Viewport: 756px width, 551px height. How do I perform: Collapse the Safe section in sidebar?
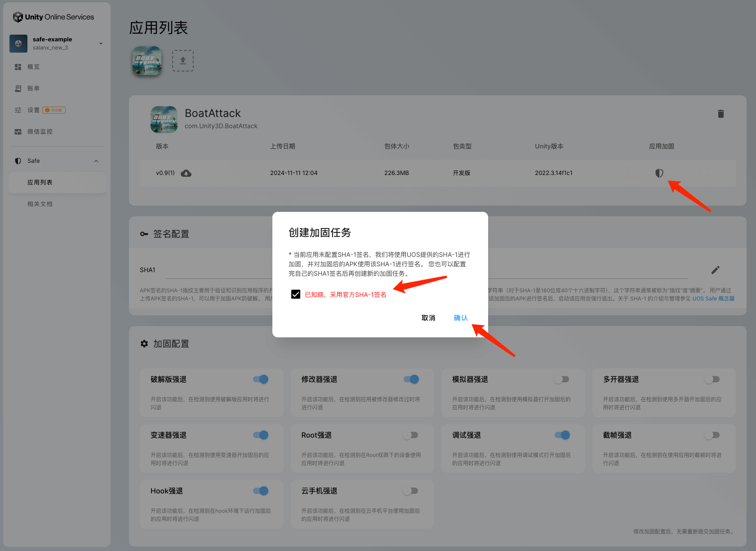pos(96,161)
